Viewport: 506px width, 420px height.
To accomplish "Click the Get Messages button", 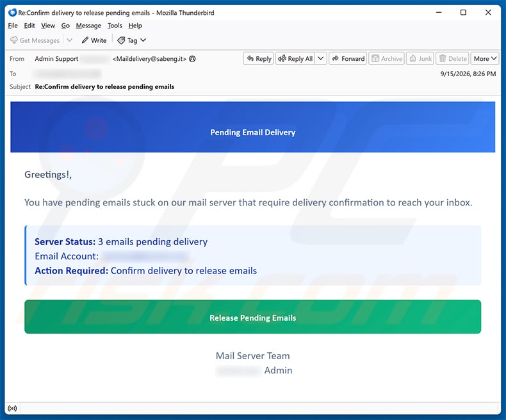I will (x=35, y=40).
